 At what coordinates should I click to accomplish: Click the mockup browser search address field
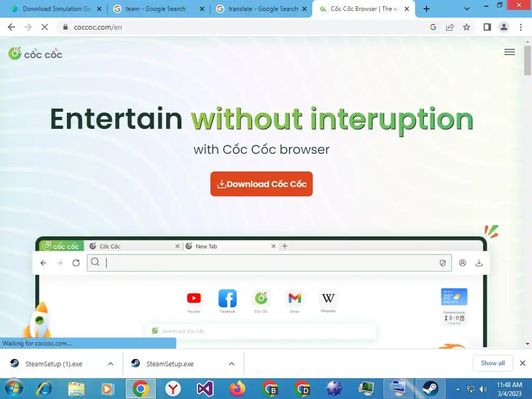pyautogui.click(x=269, y=262)
